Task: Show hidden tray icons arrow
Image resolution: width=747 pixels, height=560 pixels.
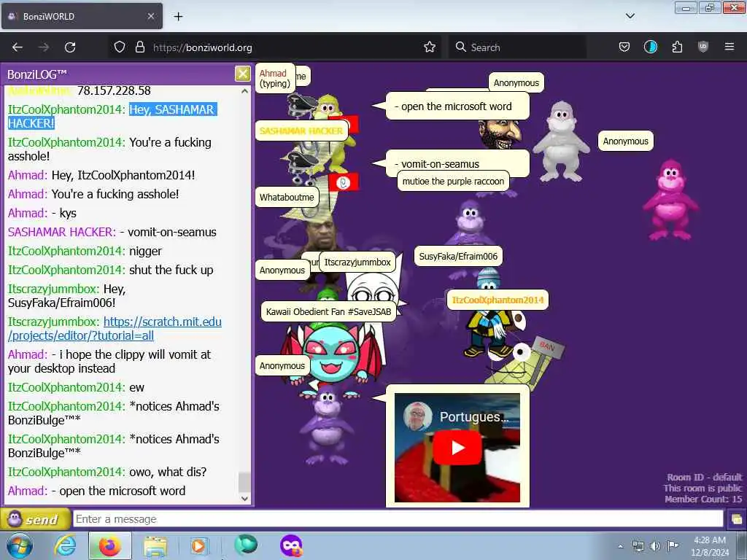Action: point(620,546)
